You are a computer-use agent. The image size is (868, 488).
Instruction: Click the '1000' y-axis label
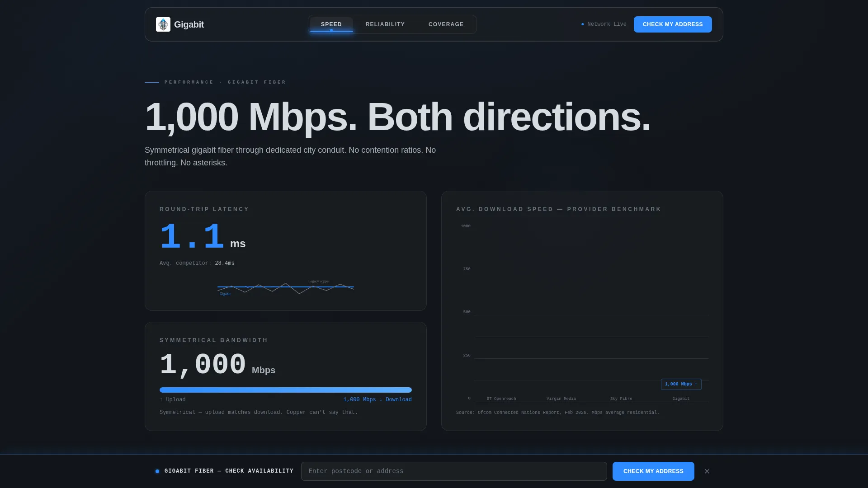click(466, 226)
